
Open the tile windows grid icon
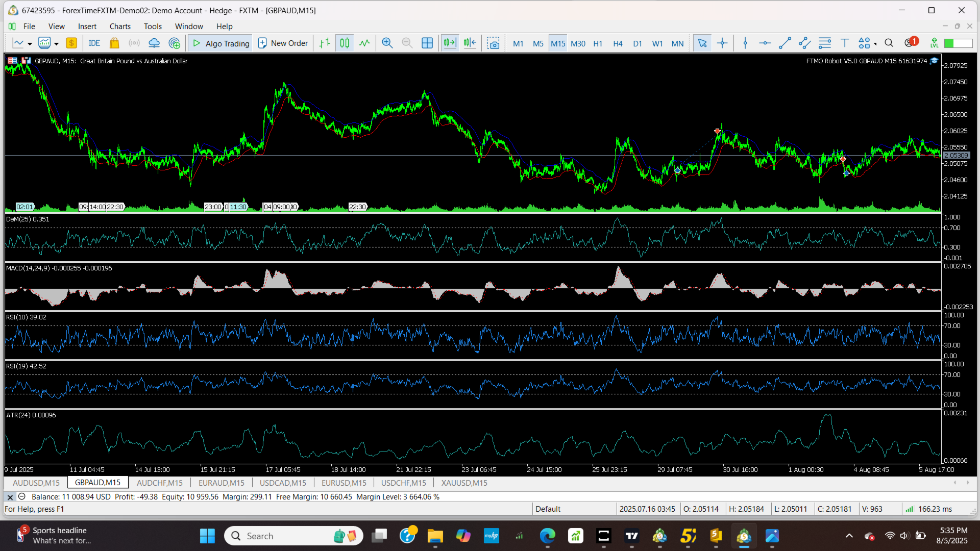coord(427,43)
